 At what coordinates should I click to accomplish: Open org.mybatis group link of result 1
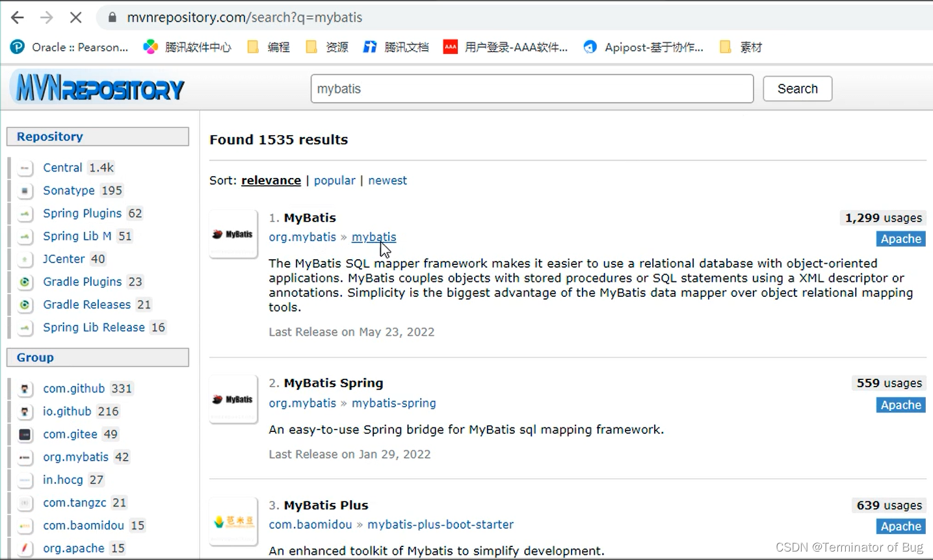302,237
